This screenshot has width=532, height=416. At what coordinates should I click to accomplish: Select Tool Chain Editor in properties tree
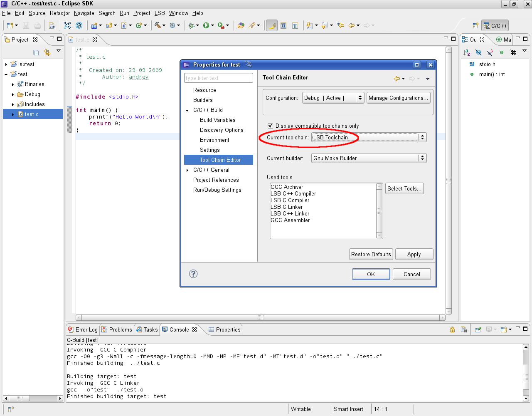[218, 160]
